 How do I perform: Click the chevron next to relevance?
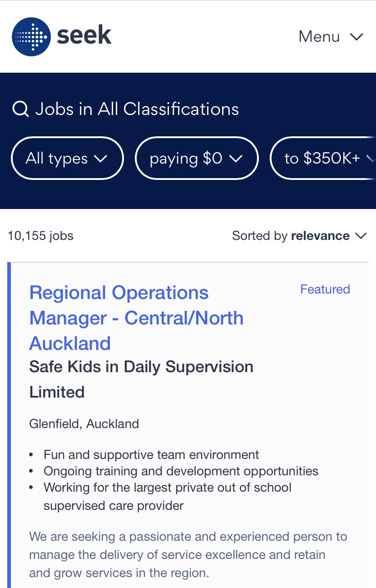click(x=361, y=236)
